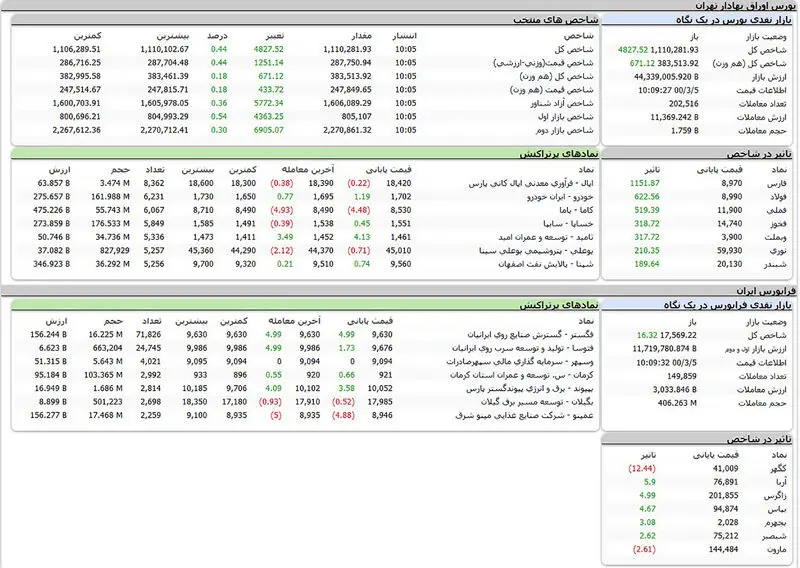This screenshot has width=800, height=568.
Task: Select market value 44,339,005.920 B
Action: click(x=666, y=77)
